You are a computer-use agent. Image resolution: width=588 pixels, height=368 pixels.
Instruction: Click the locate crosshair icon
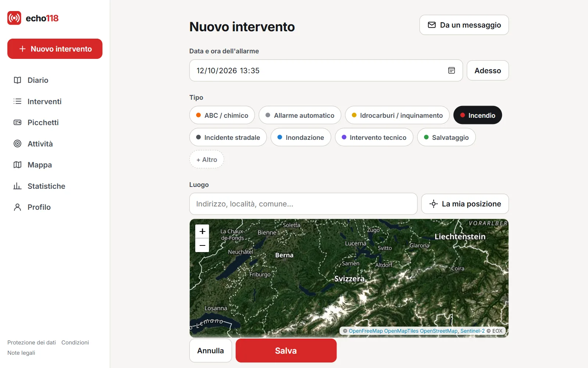coord(434,204)
